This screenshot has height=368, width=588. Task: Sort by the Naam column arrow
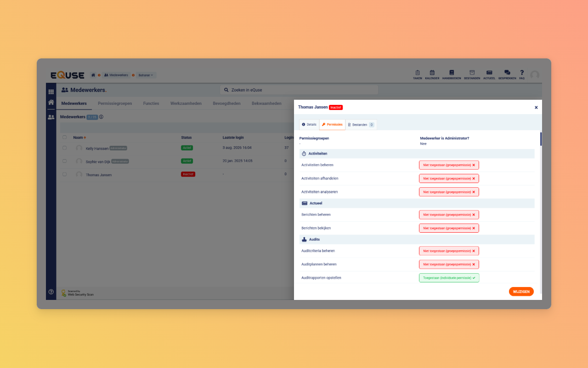coord(85,138)
